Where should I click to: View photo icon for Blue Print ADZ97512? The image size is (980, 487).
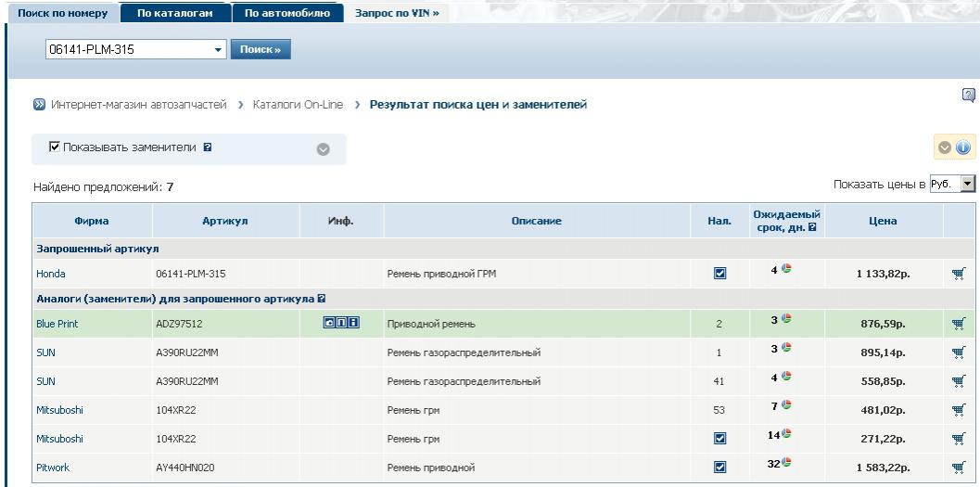point(329,323)
